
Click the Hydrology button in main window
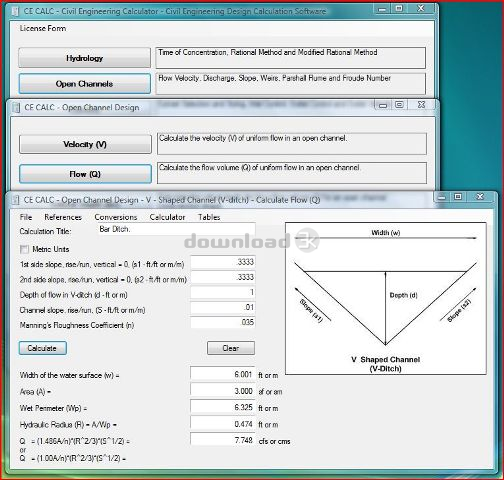84,58
